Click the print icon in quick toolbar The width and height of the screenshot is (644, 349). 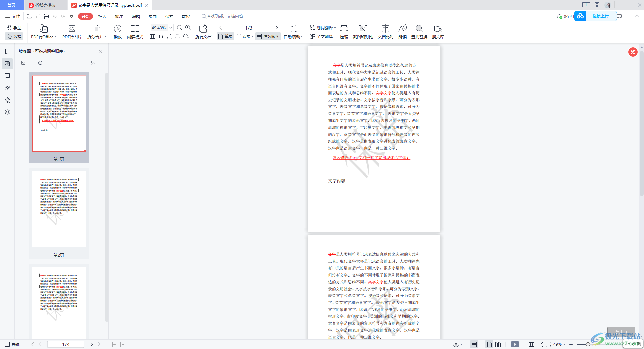46,16
